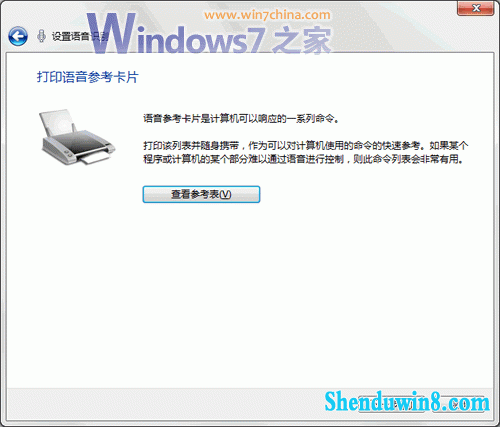Click the Windows7之家 logo watermark
500x427 pixels.
tap(209, 34)
